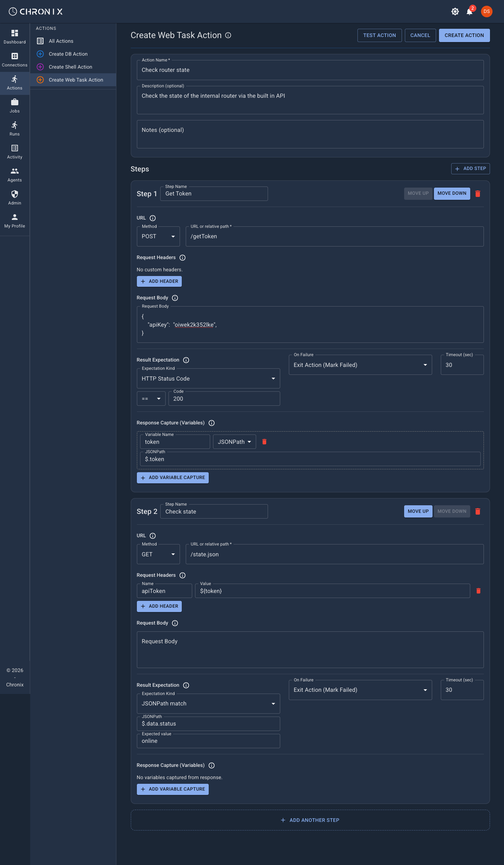Click CREATE ACTION button
The height and width of the screenshot is (865, 504).
coord(464,35)
